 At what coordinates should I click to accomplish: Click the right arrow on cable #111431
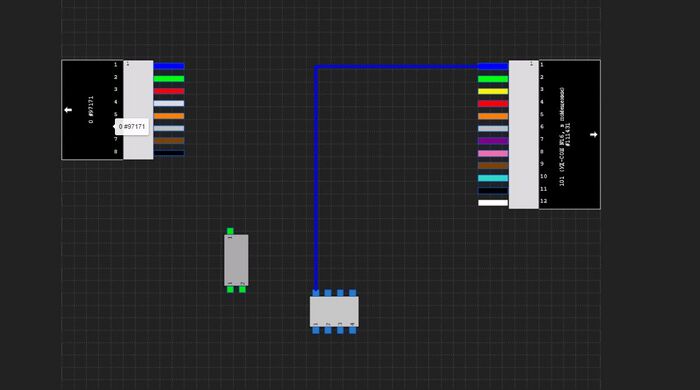[593, 134]
